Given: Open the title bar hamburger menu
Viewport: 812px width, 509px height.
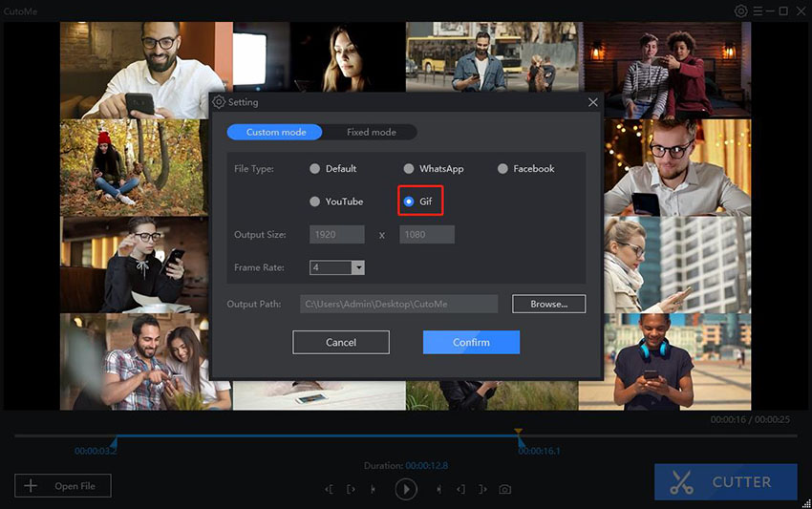Looking at the screenshot, I should point(758,11).
